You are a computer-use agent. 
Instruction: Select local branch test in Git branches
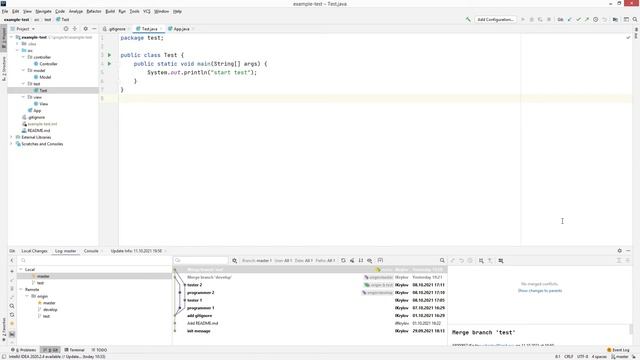40,283
